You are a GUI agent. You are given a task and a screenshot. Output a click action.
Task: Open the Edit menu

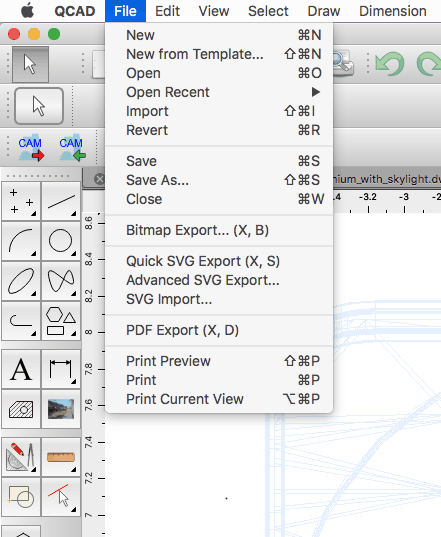(x=167, y=11)
